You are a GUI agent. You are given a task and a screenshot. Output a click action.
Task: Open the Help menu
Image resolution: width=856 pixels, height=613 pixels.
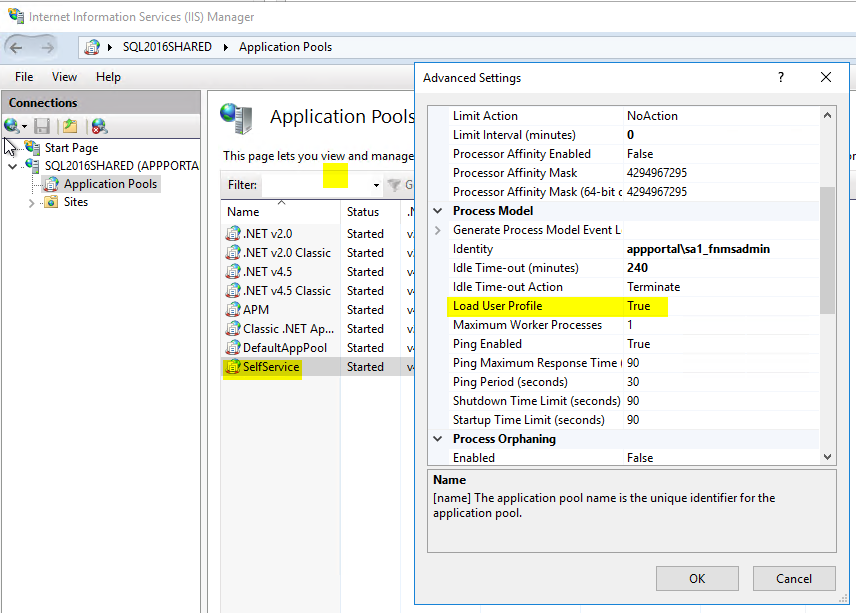coord(108,77)
